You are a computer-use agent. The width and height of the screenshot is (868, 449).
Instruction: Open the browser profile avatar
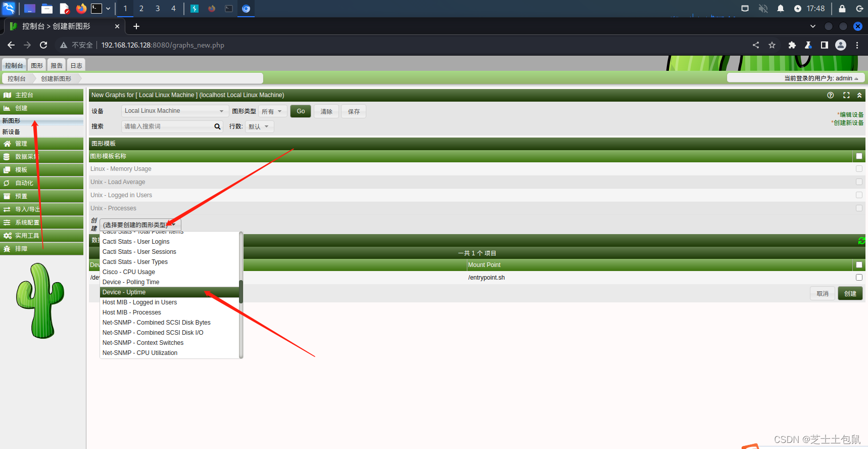841,45
